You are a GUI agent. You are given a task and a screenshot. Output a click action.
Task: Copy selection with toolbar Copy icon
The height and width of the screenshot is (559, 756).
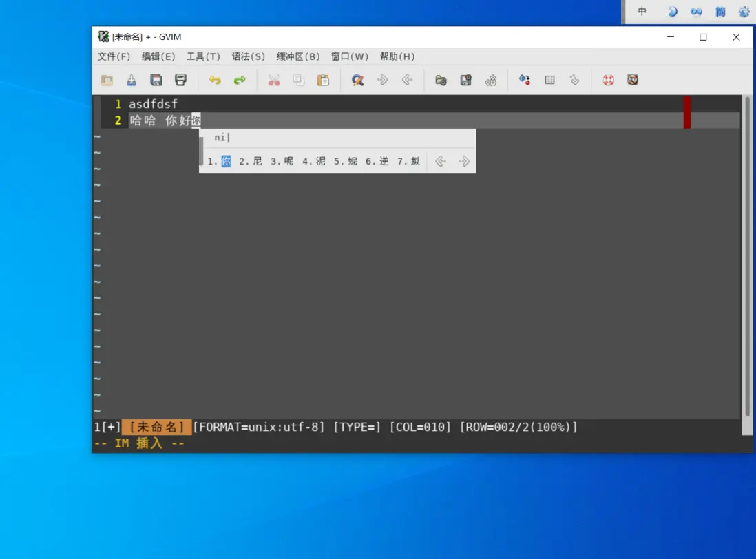298,80
